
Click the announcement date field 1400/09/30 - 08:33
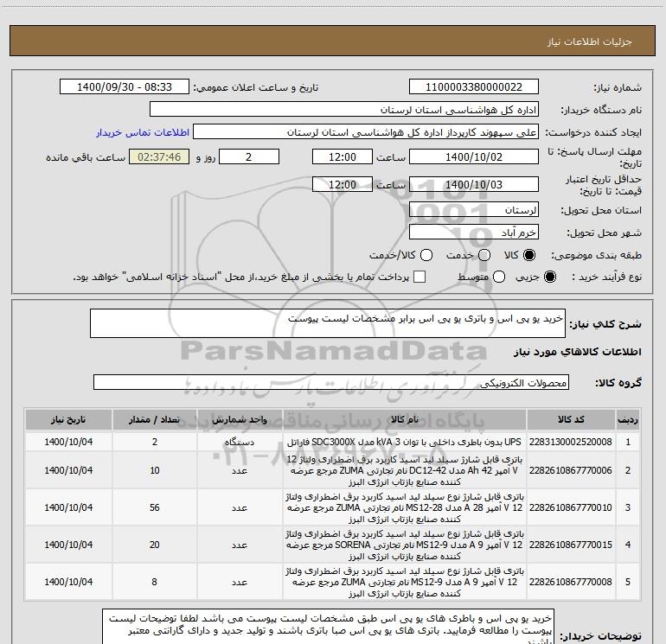[x=125, y=87]
